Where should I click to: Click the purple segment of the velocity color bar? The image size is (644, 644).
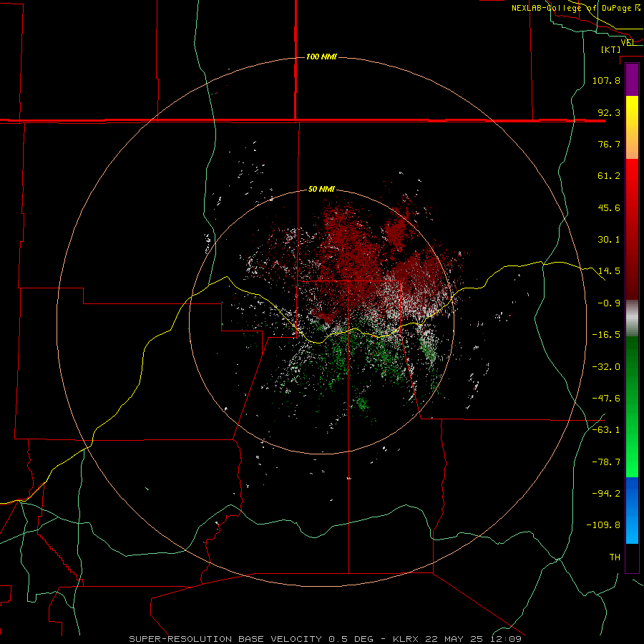(x=632, y=80)
